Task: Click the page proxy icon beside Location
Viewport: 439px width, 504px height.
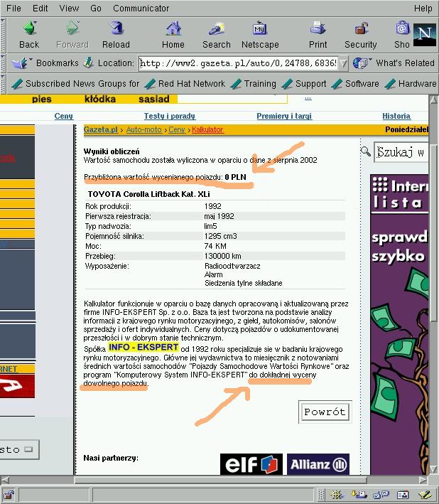Action: (x=88, y=63)
